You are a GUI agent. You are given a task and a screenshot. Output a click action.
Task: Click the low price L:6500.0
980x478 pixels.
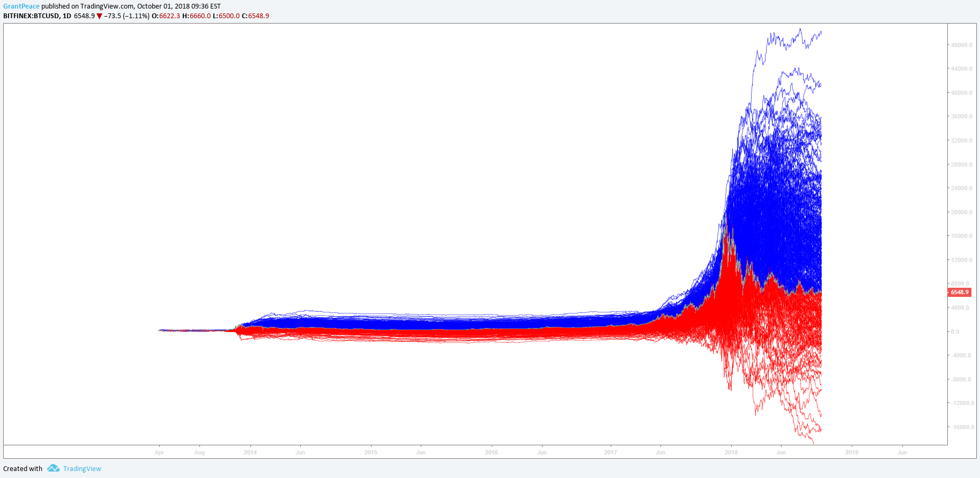click(226, 16)
